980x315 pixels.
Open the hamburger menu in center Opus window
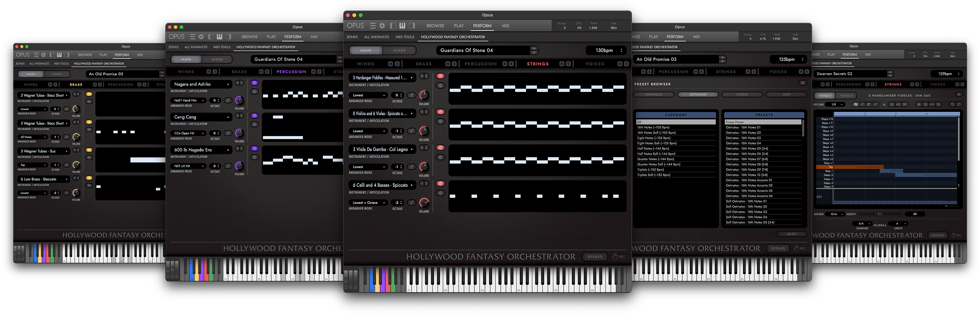(373, 26)
